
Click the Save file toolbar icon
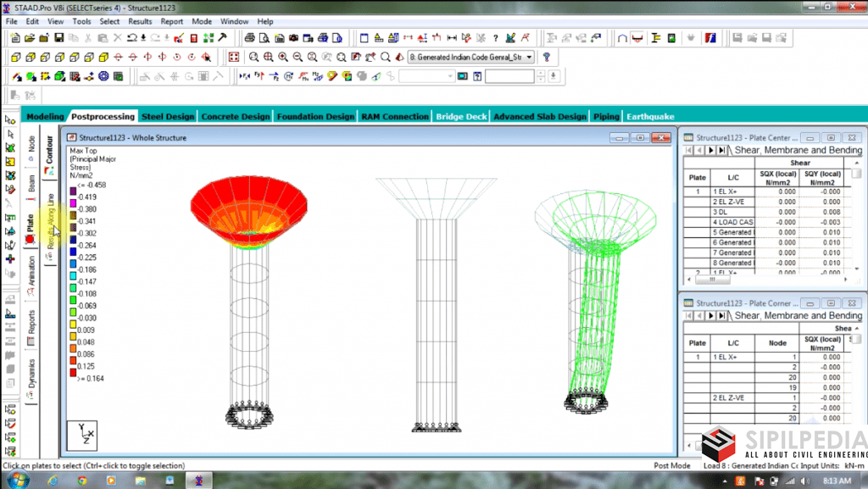pyautogui.click(x=59, y=38)
